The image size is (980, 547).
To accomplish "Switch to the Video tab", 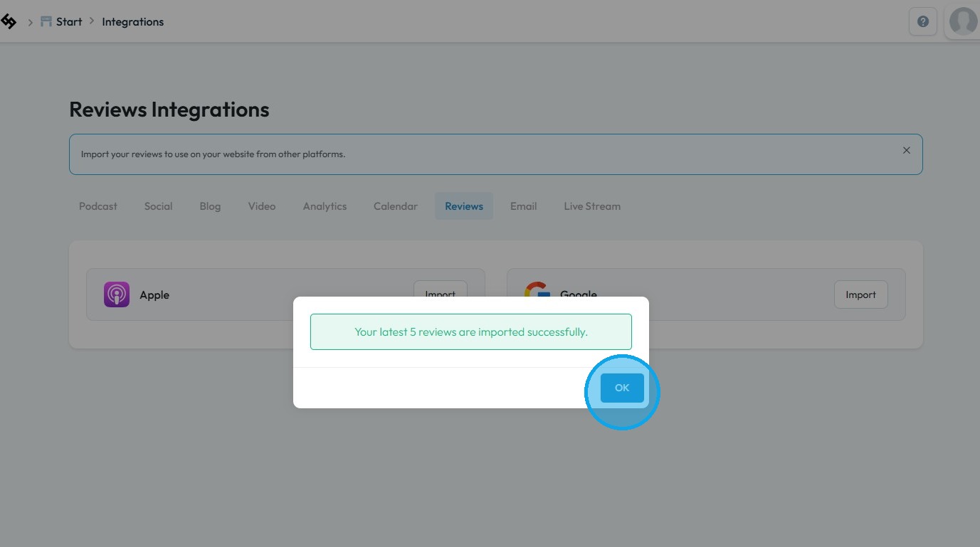I will (262, 206).
